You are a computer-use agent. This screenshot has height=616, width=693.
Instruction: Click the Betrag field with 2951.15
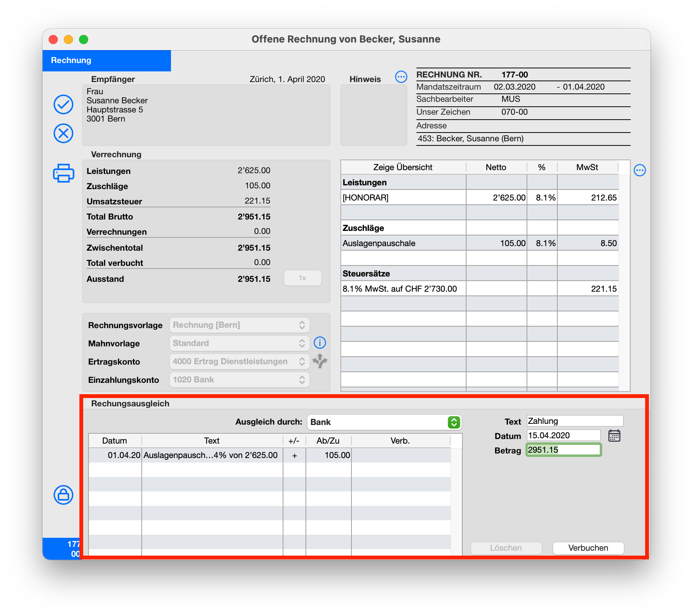(x=563, y=450)
